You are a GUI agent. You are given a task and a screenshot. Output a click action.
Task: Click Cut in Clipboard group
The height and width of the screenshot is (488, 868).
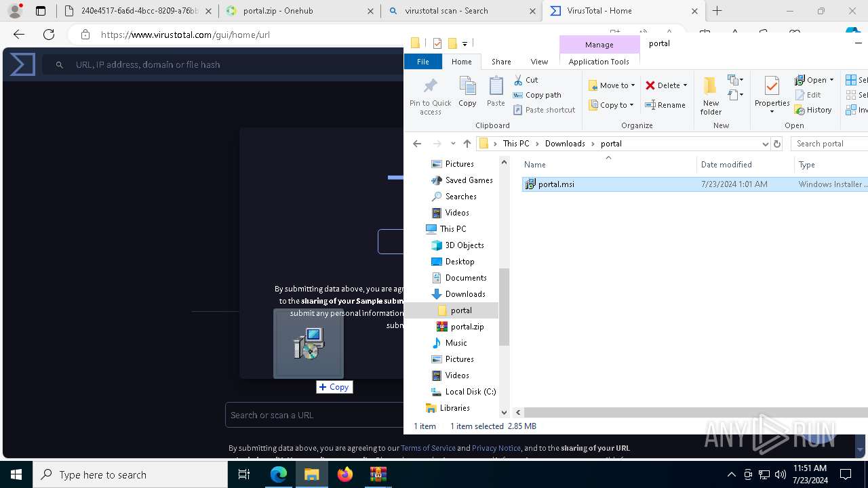tap(526, 80)
